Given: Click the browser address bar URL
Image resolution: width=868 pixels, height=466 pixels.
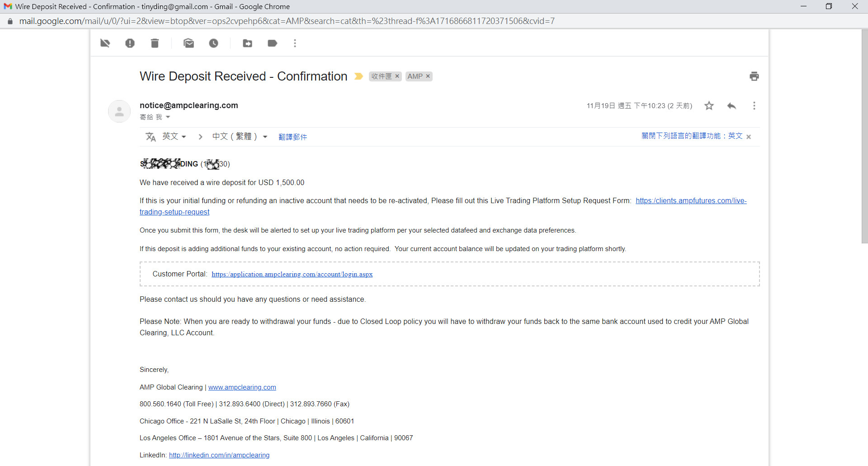Looking at the screenshot, I should point(287,21).
